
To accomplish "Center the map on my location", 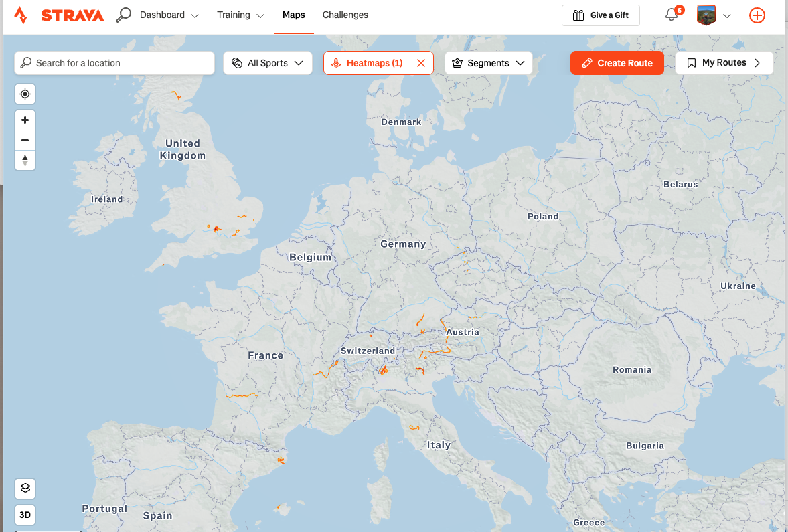I will [25, 94].
